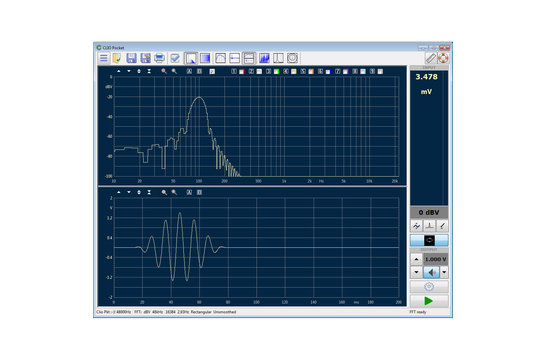This screenshot has height=360, width=546.
Task: Click the curve response toolbar icon
Action: (220, 58)
